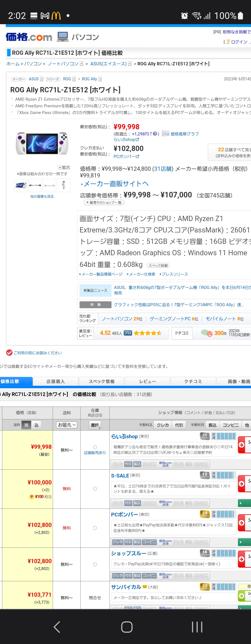Tap the red arrow shop button for S-SALE
This screenshot has height=644, width=251.
(x=244, y=484)
